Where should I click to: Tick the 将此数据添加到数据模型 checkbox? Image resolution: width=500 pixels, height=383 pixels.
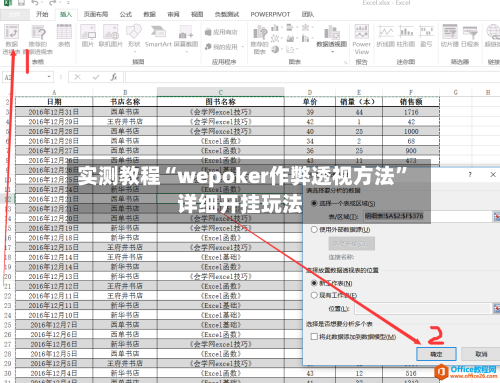click(x=314, y=337)
